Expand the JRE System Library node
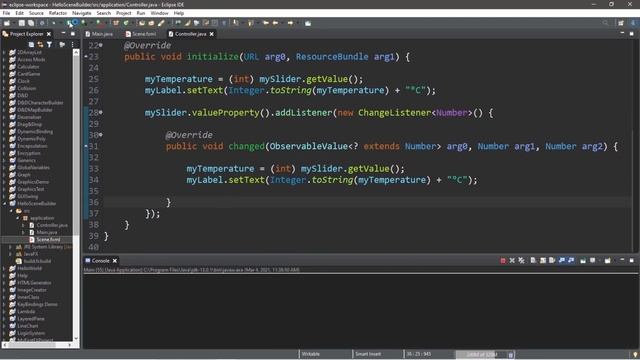The height and width of the screenshot is (360, 640). point(11,247)
